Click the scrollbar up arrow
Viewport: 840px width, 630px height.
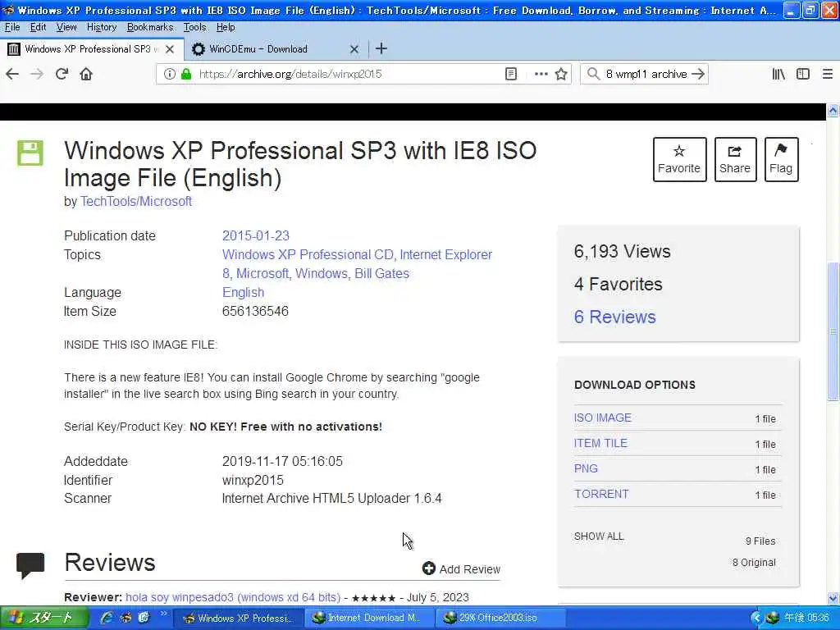[x=833, y=111]
